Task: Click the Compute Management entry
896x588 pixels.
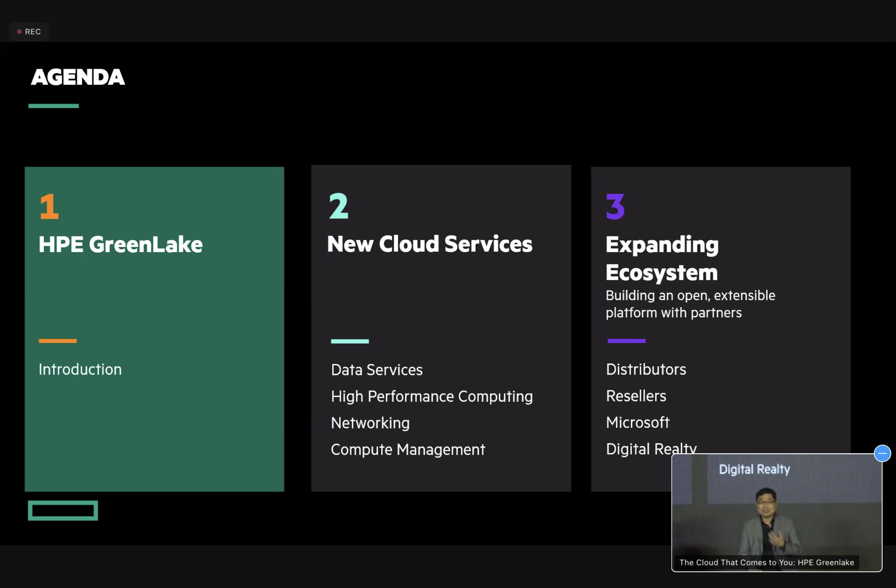Action: (x=408, y=450)
